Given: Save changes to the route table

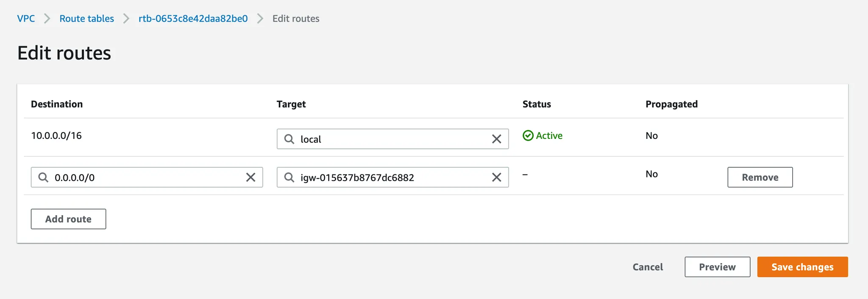Looking at the screenshot, I should tap(802, 267).
